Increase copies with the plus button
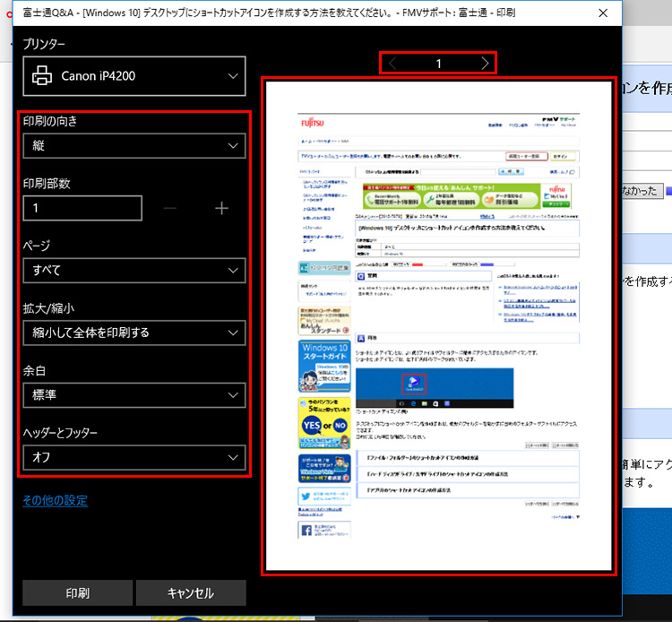Image resolution: width=672 pixels, height=622 pixels. pos(221,208)
